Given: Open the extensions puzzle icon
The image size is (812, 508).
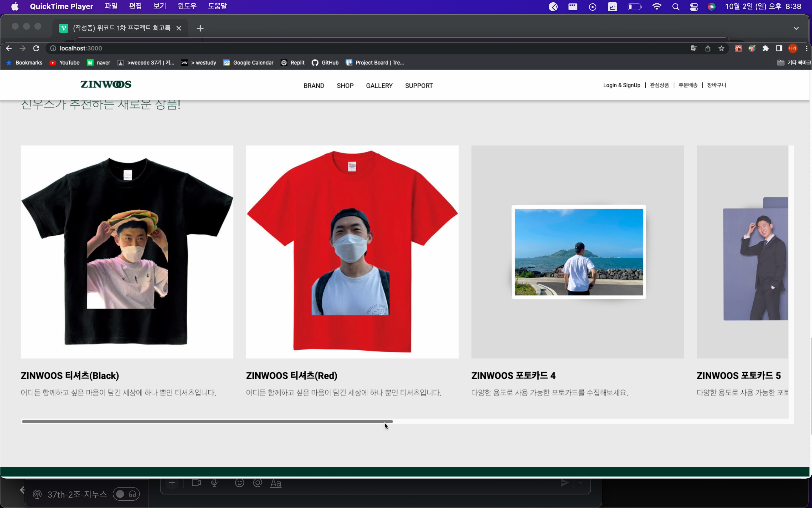Looking at the screenshot, I should pyautogui.click(x=765, y=48).
